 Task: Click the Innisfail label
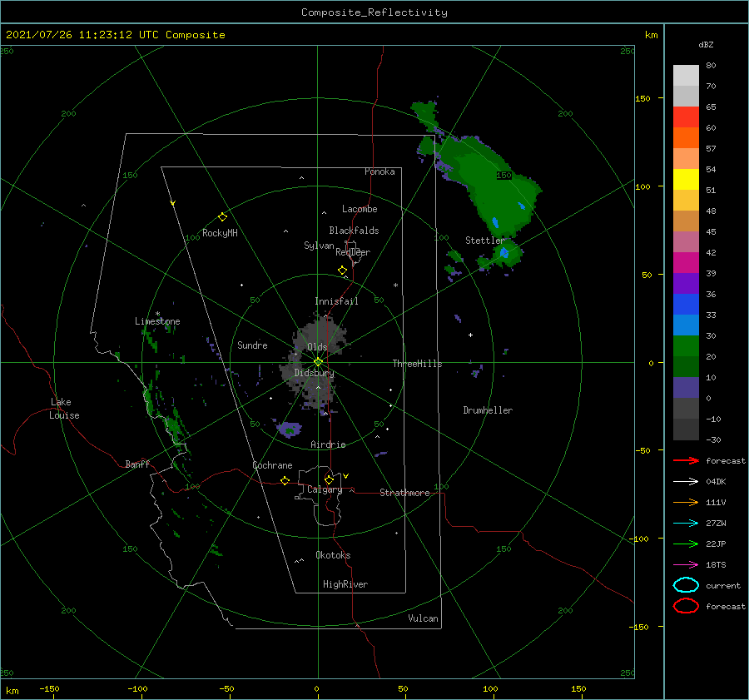(x=336, y=301)
